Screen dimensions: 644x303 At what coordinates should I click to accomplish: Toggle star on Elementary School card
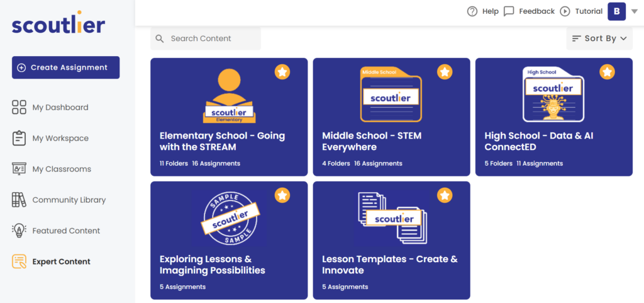point(282,72)
